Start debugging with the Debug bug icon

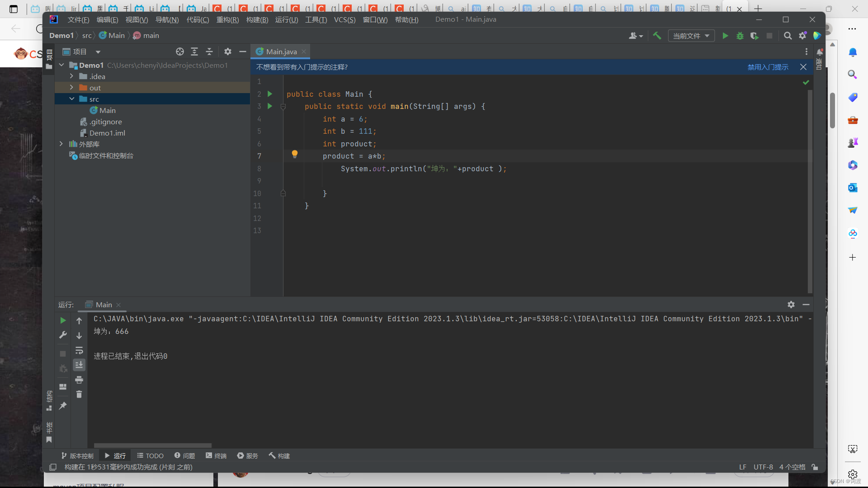pos(740,36)
